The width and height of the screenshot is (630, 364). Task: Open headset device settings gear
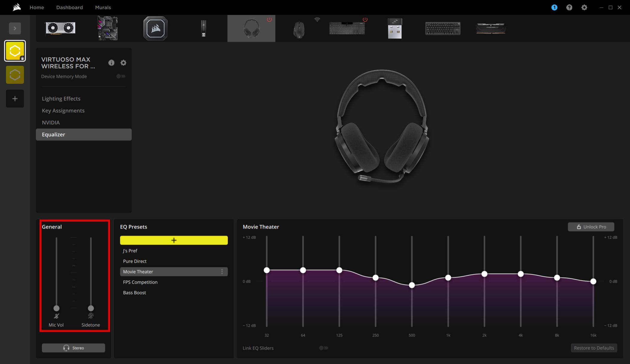point(123,63)
